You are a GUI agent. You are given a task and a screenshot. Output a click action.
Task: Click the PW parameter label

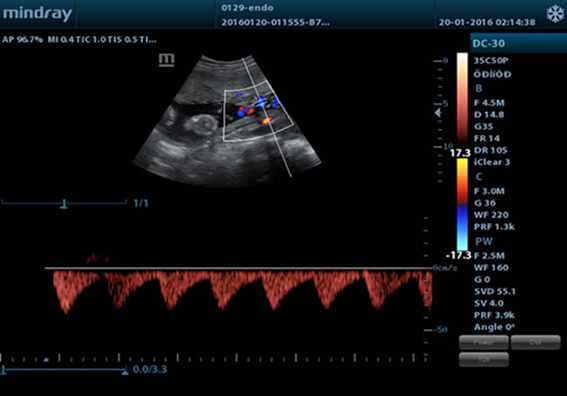pyautogui.click(x=483, y=242)
